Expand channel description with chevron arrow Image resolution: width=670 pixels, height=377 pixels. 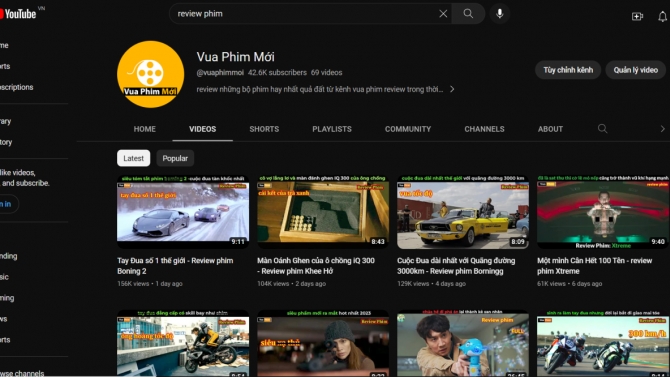452,89
